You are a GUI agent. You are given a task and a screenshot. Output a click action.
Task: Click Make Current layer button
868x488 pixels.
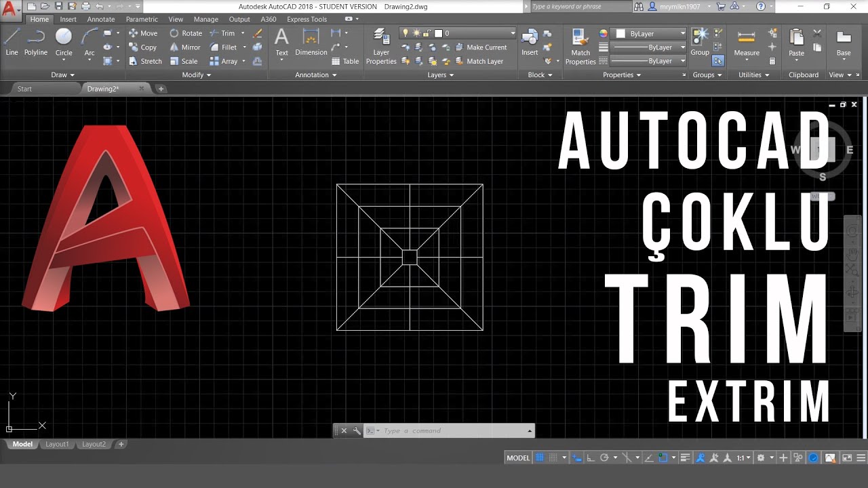point(481,47)
